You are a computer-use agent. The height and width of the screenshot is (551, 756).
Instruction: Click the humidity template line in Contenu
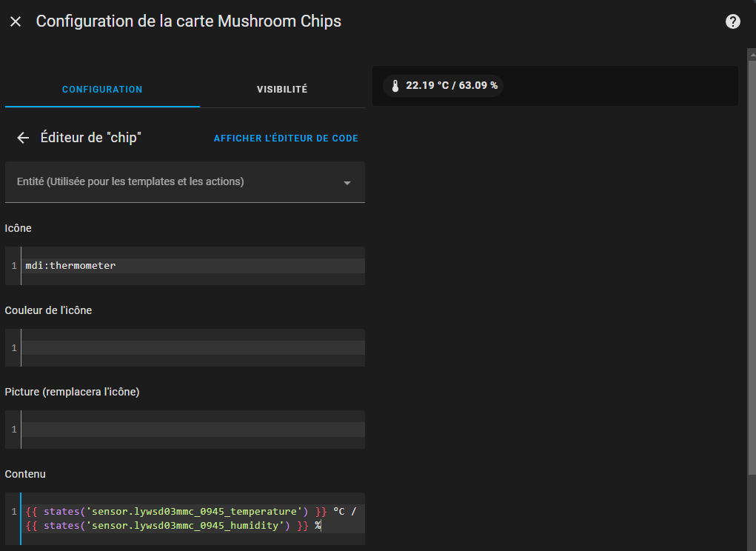[173, 526]
